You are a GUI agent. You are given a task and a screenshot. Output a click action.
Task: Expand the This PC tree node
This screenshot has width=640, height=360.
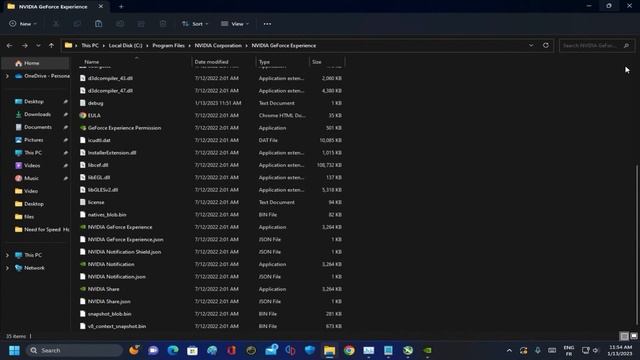click(7, 255)
